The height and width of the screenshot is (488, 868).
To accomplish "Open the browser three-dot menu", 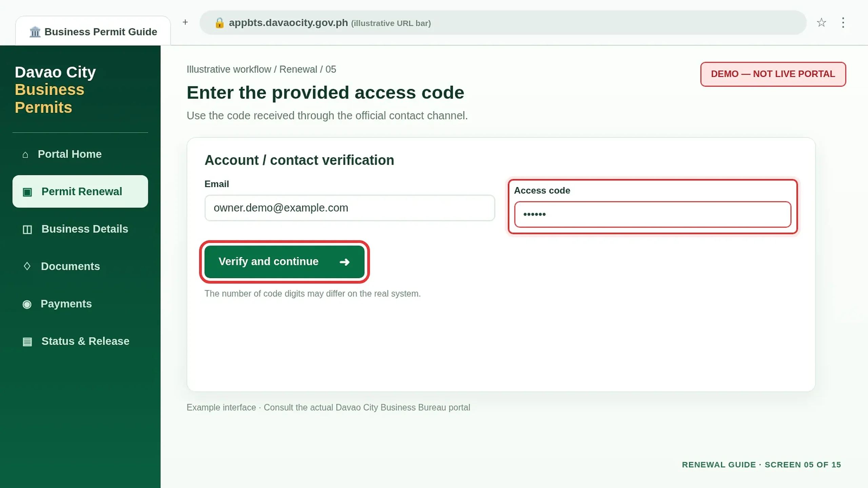I will point(843,23).
